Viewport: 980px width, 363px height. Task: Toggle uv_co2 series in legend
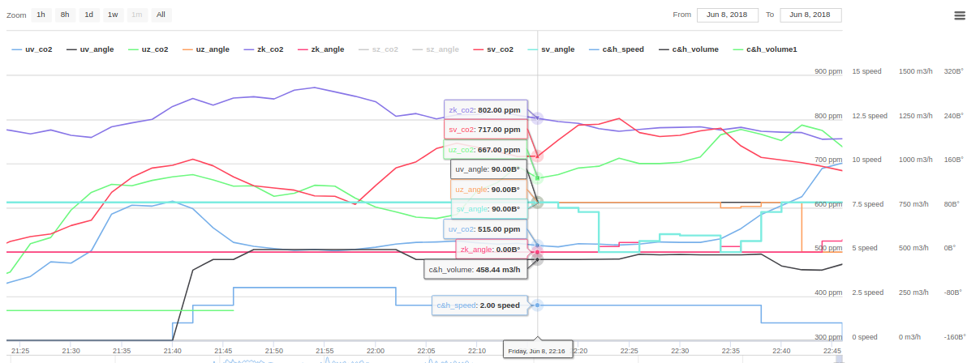coord(32,49)
